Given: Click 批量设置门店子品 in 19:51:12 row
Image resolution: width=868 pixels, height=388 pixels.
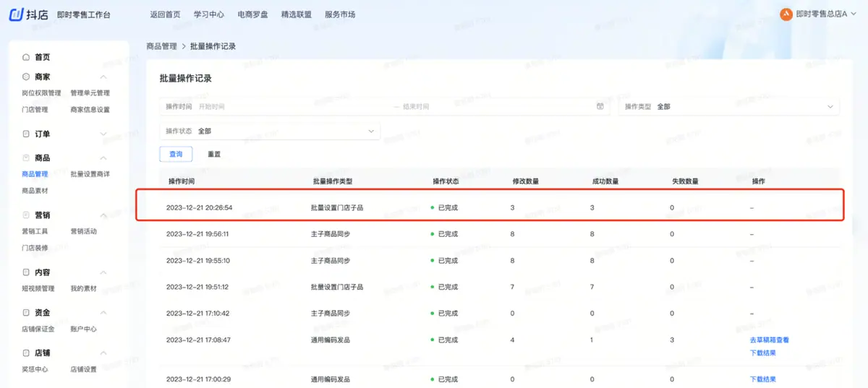Looking at the screenshot, I should (337, 287).
